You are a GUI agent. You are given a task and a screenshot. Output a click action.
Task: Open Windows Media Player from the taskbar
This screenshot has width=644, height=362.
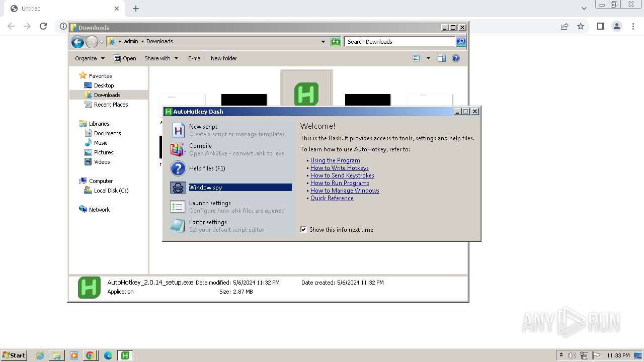point(74,355)
